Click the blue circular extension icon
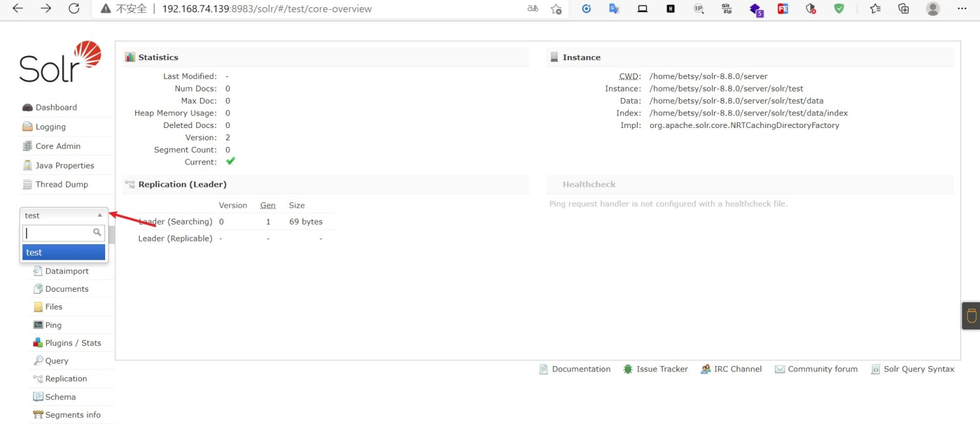The width and height of the screenshot is (980, 438). pos(587,8)
